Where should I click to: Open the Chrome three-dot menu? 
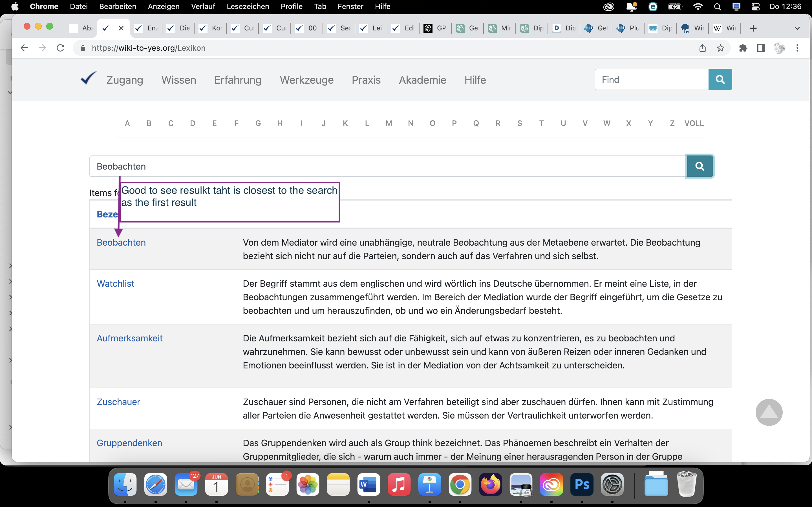coord(797,48)
